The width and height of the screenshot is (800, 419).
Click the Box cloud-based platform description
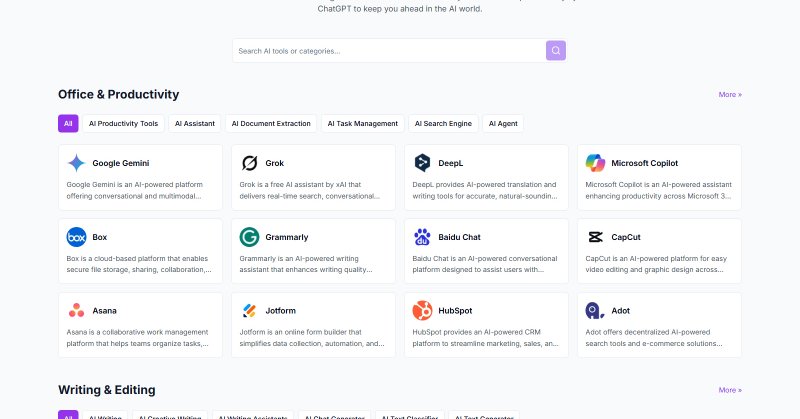(x=139, y=264)
